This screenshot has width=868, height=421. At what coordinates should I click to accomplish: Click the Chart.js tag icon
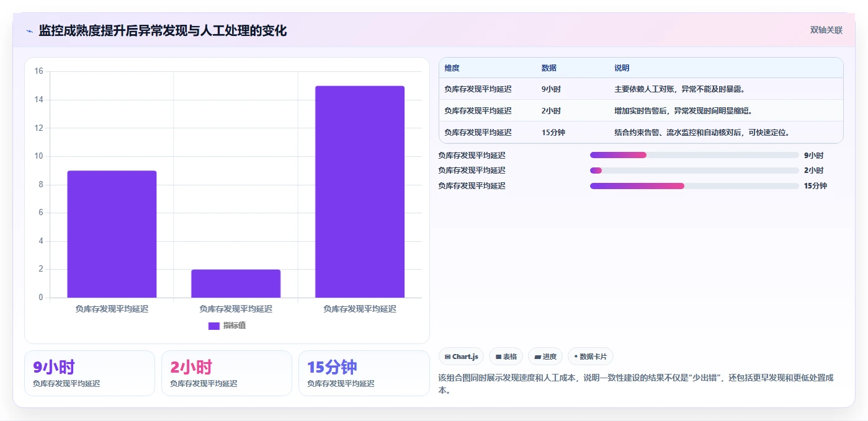[447, 357]
